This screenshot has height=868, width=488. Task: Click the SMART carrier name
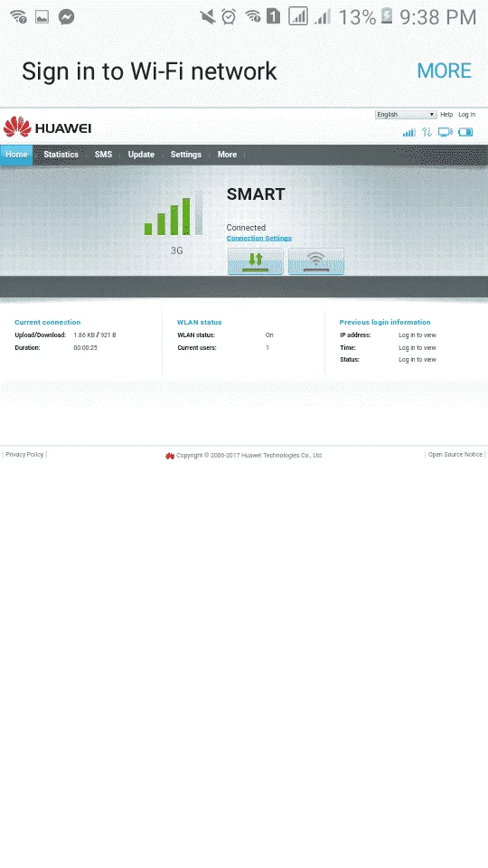click(256, 194)
